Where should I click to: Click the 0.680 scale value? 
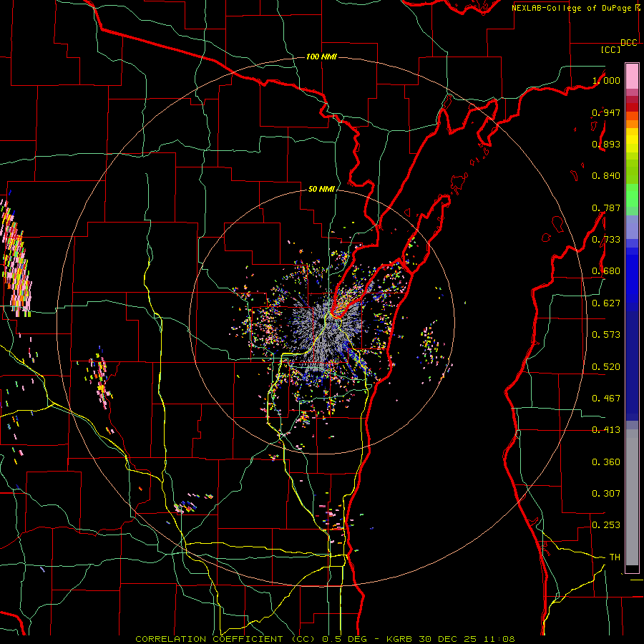point(606,271)
